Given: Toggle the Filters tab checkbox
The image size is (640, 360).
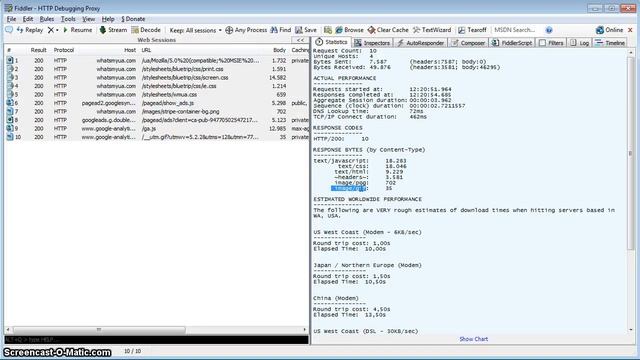Looking at the screenshot, I should pos(542,42).
